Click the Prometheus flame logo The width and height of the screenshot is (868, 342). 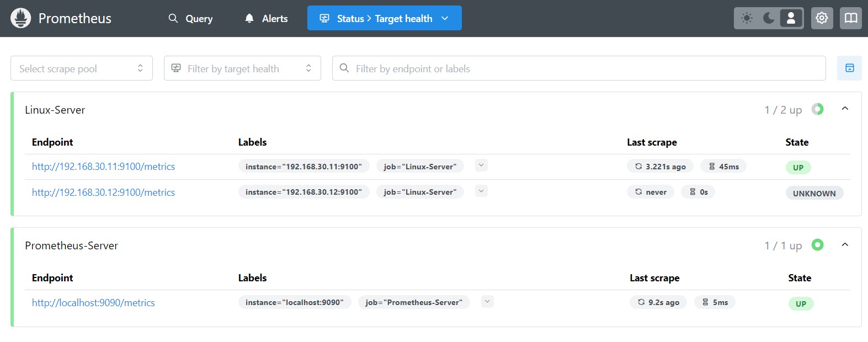click(x=21, y=18)
